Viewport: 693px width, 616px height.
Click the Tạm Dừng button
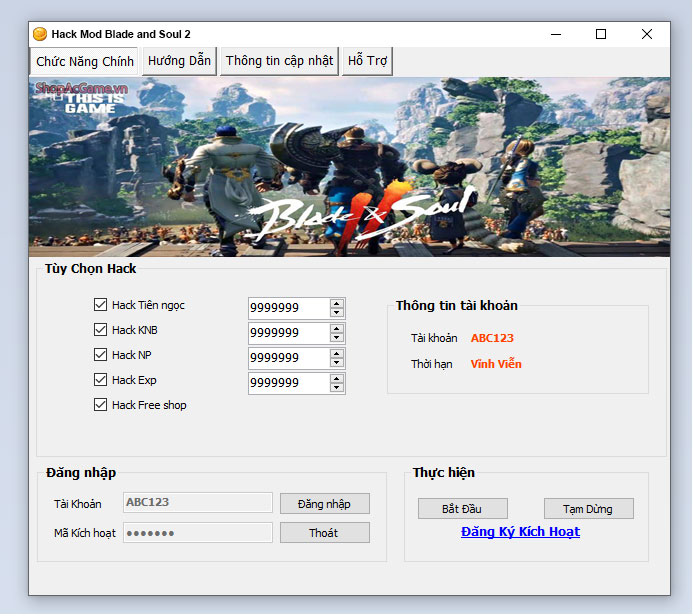click(x=588, y=509)
